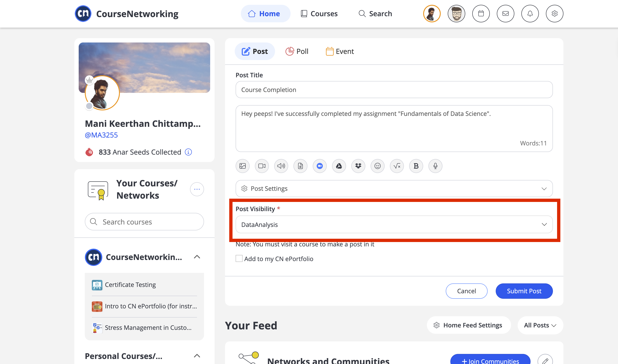This screenshot has width=618, height=364.
Task: Attach from Dropbox icon
Action: click(x=358, y=166)
